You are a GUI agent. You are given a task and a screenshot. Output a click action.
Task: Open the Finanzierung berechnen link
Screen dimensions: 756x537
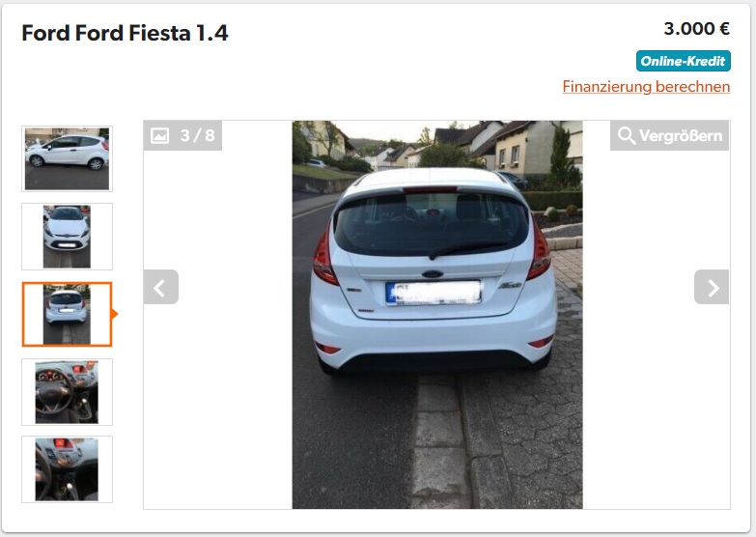coord(646,87)
